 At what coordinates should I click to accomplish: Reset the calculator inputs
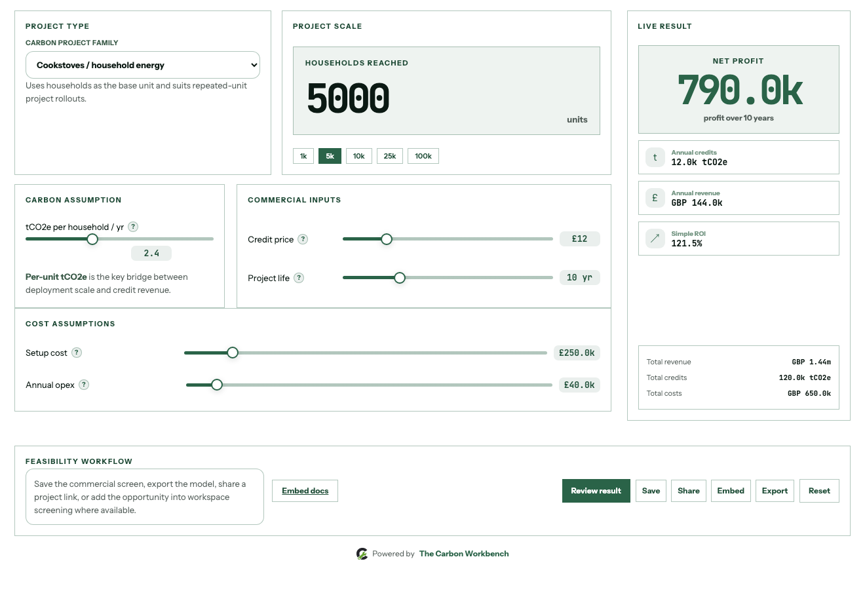coord(819,491)
